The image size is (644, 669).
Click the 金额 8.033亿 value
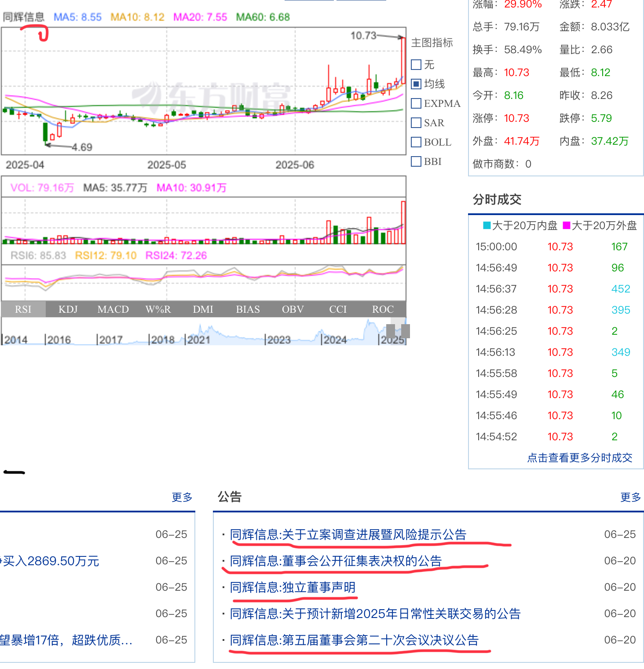[610, 27]
